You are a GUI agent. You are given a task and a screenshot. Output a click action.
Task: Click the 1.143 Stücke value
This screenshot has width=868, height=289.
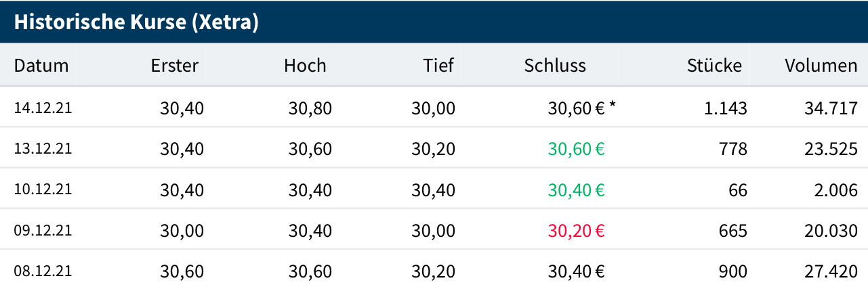click(726, 108)
